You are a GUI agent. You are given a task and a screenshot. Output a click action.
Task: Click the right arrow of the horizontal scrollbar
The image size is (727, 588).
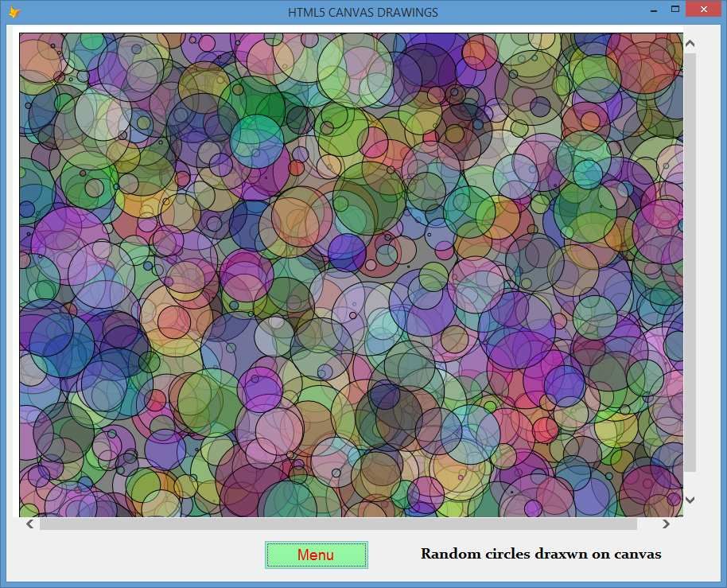pyautogui.click(x=667, y=524)
